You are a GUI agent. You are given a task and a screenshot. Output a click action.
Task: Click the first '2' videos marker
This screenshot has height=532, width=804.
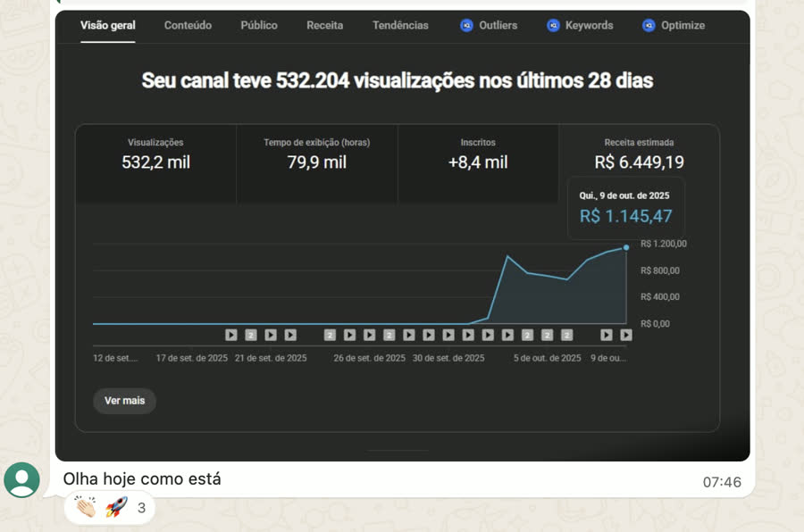click(251, 335)
